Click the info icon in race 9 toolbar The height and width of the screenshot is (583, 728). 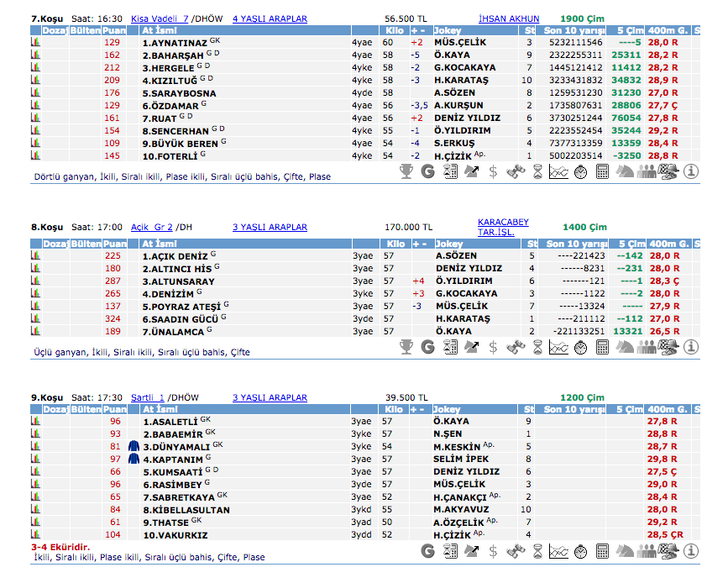(691, 551)
